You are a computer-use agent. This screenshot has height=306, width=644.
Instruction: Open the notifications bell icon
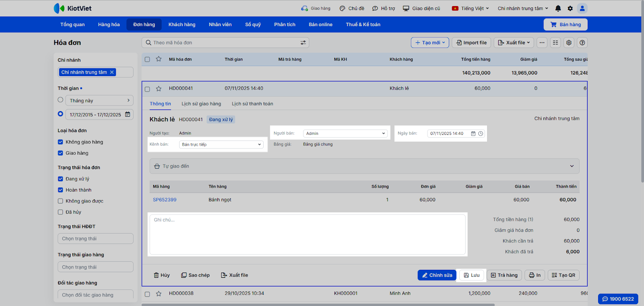[x=558, y=8]
